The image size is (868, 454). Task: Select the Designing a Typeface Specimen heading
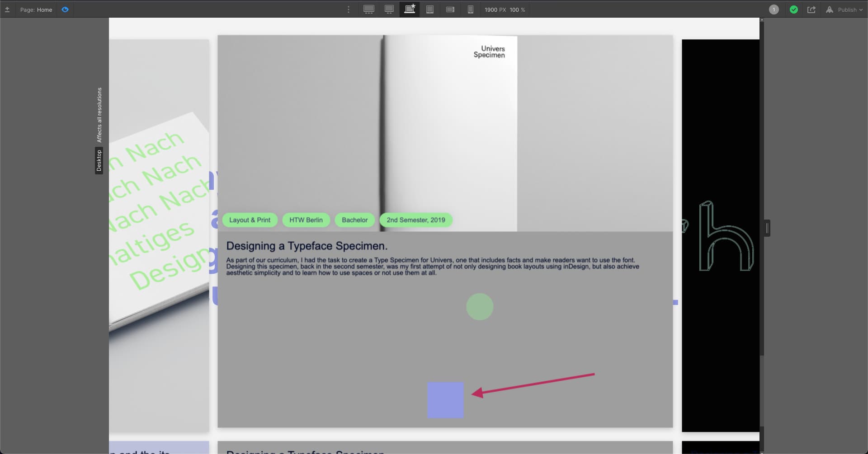307,246
